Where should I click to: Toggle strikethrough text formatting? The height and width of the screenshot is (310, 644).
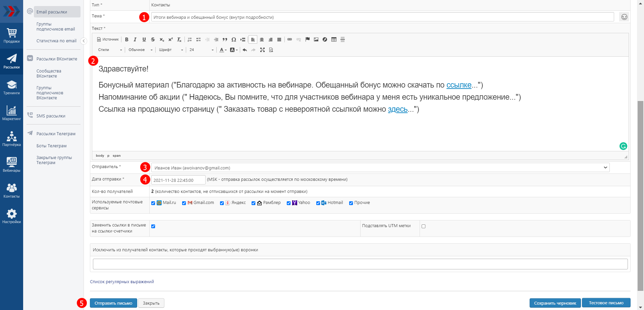click(x=153, y=40)
